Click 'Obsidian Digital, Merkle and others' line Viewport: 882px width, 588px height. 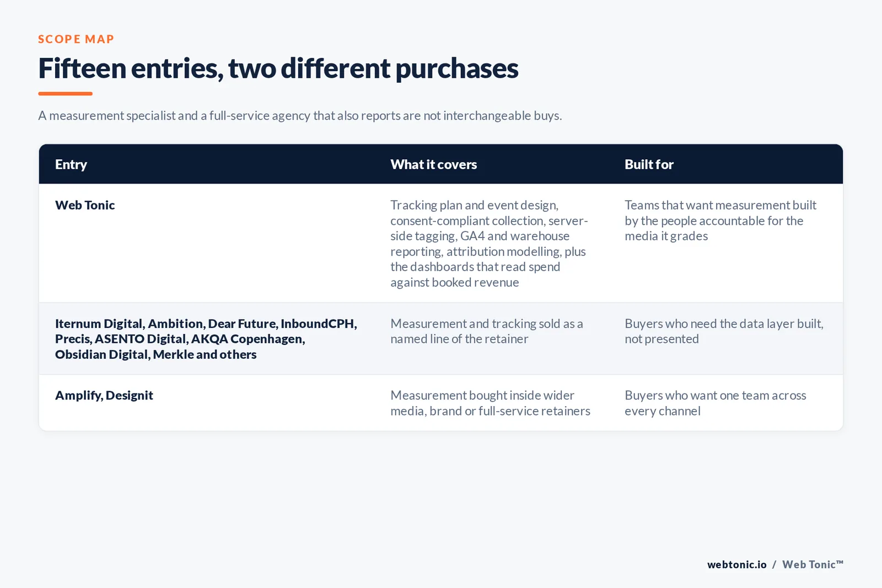point(156,354)
